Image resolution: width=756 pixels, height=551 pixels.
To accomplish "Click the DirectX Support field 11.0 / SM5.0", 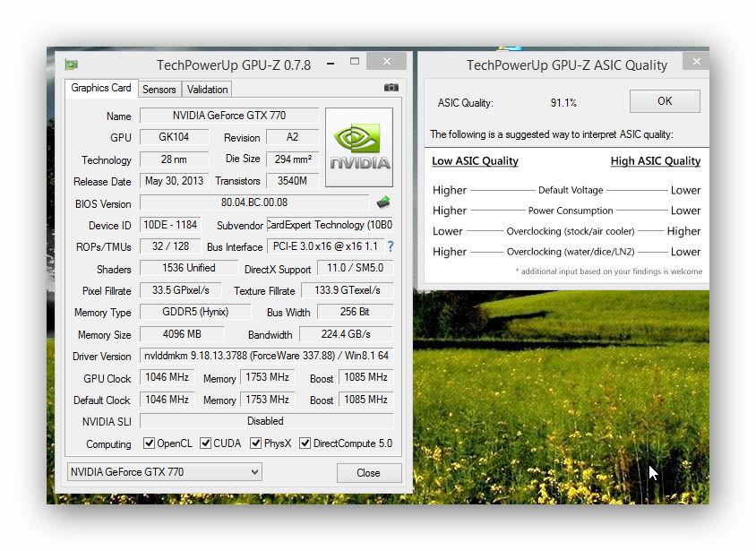I will pos(355,268).
